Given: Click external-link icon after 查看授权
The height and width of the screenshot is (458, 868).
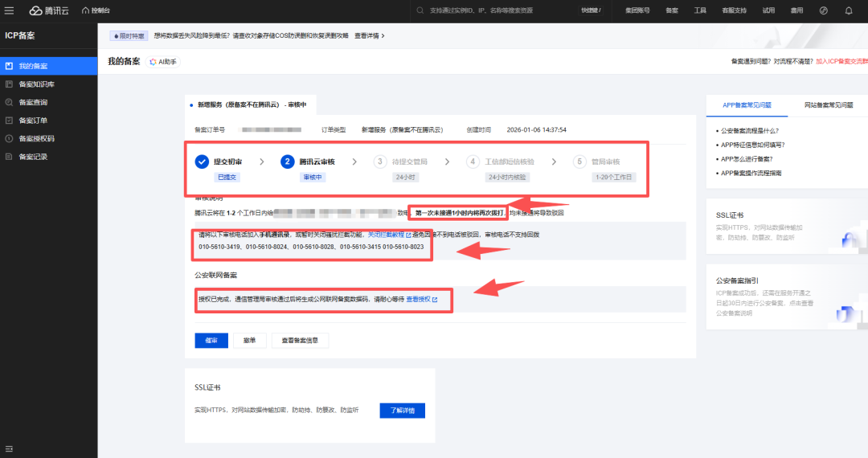Looking at the screenshot, I should pyautogui.click(x=435, y=299).
